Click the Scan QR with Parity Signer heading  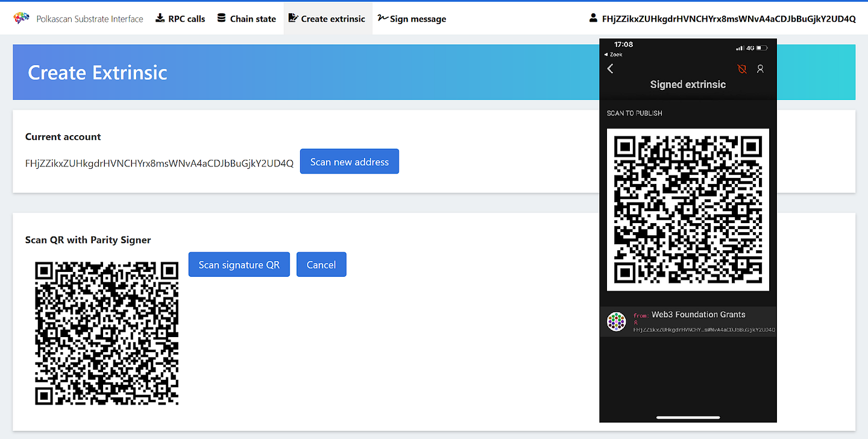click(88, 240)
